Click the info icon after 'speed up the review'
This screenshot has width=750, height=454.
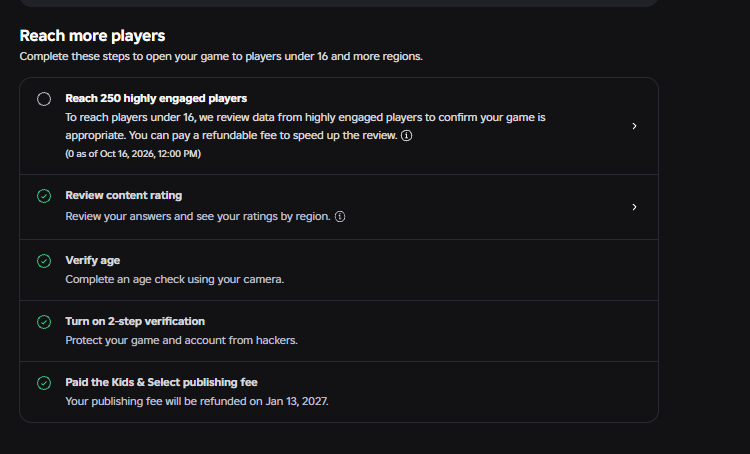coord(407,135)
